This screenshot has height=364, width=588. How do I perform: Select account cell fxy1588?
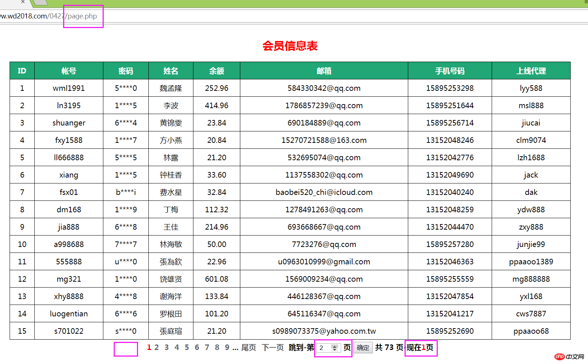(x=69, y=140)
